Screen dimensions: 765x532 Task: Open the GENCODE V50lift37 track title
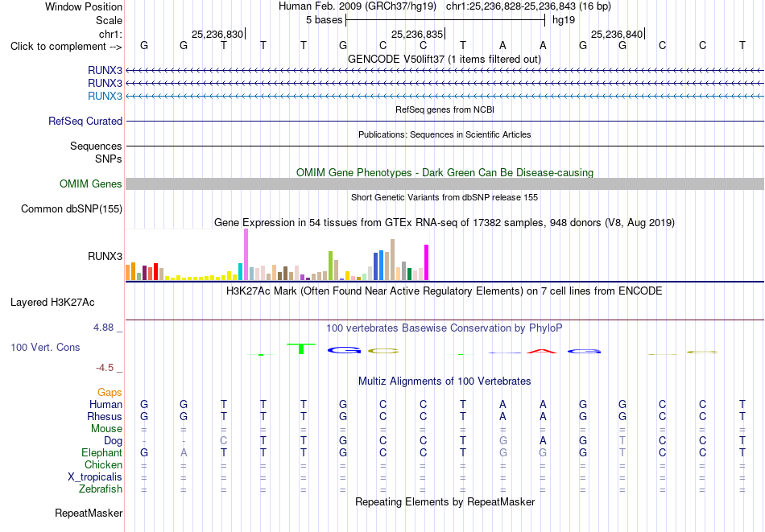(x=444, y=59)
